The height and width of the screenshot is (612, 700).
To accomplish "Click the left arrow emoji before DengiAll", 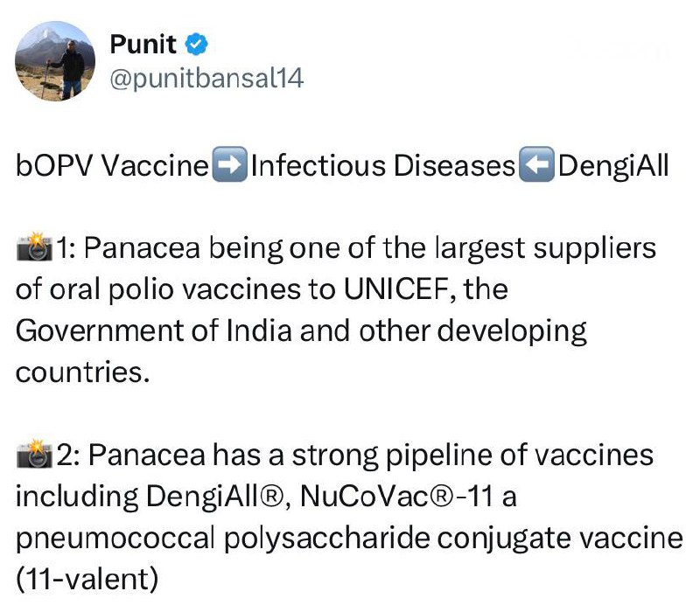I will click(535, 165).
